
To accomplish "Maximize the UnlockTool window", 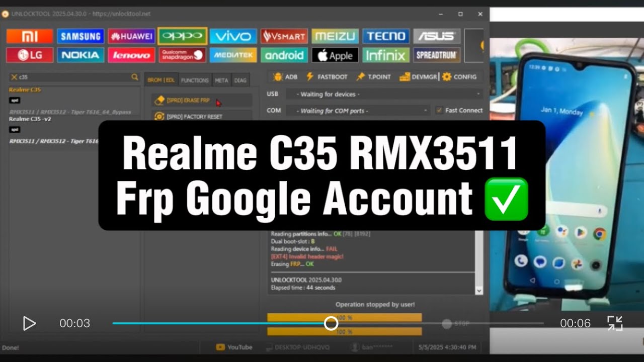I will point(460,14).
